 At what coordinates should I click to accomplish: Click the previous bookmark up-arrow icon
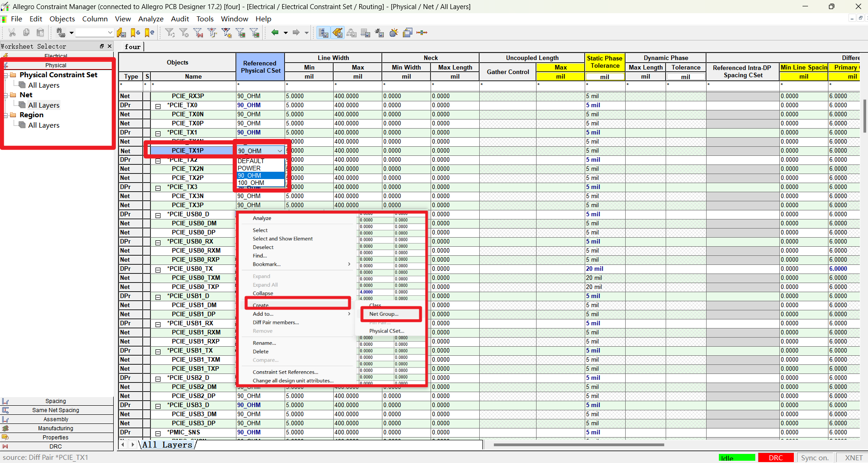pyautogui.click(x=150, y=32)
